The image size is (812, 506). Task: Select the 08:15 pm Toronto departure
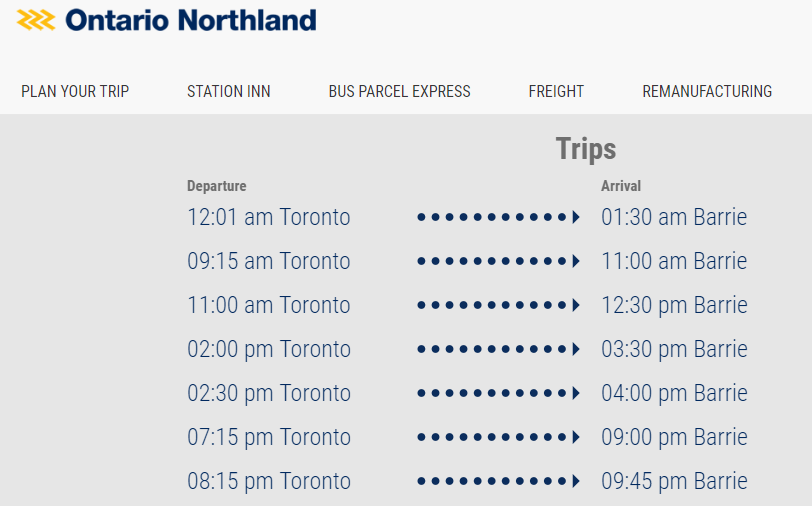[269, 481]
